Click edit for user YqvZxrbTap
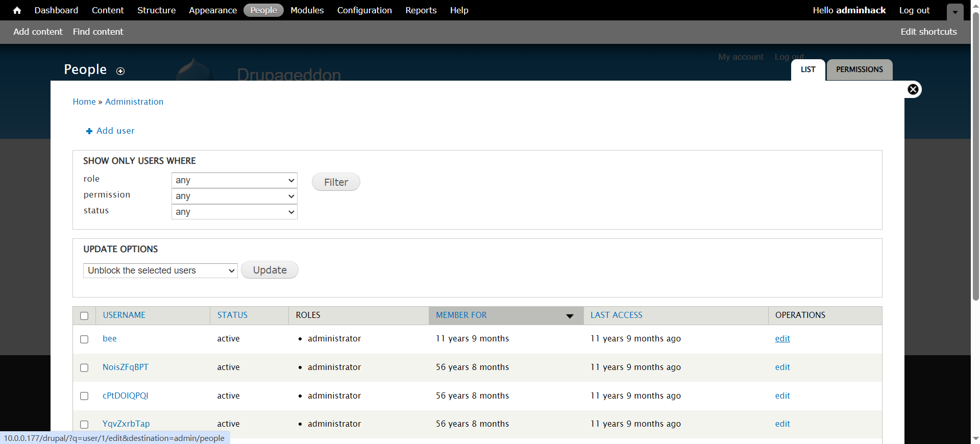This screenshot has height=444, width=980. tap(782, 424)
